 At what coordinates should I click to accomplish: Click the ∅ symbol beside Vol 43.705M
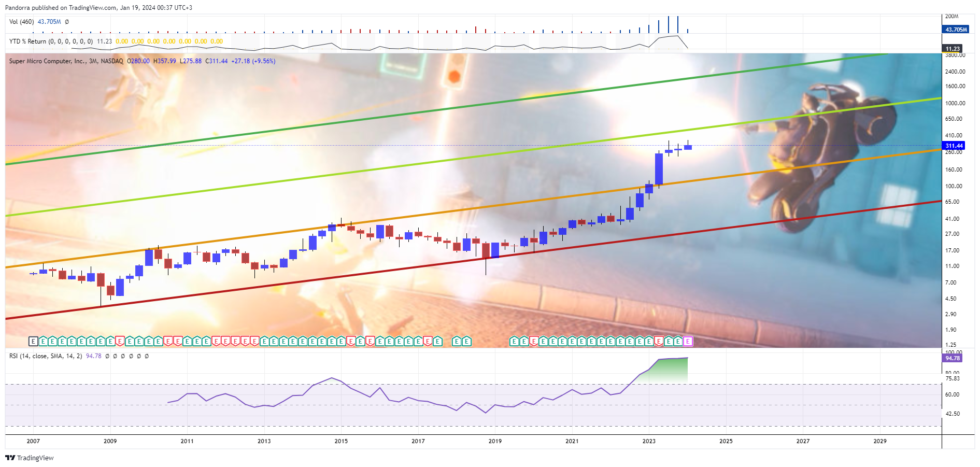pyautogui.click(x=67, y=22)
